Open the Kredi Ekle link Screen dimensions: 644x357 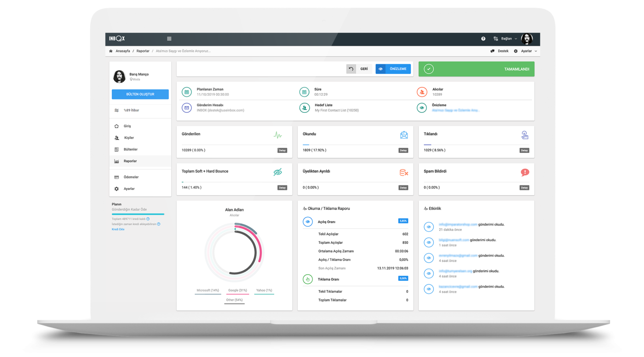(118, 229)
